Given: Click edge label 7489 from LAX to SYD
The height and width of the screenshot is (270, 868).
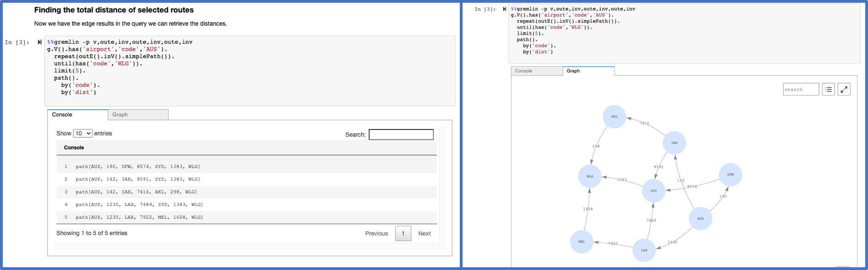Looking at the screenshot, I should point(651,221).
